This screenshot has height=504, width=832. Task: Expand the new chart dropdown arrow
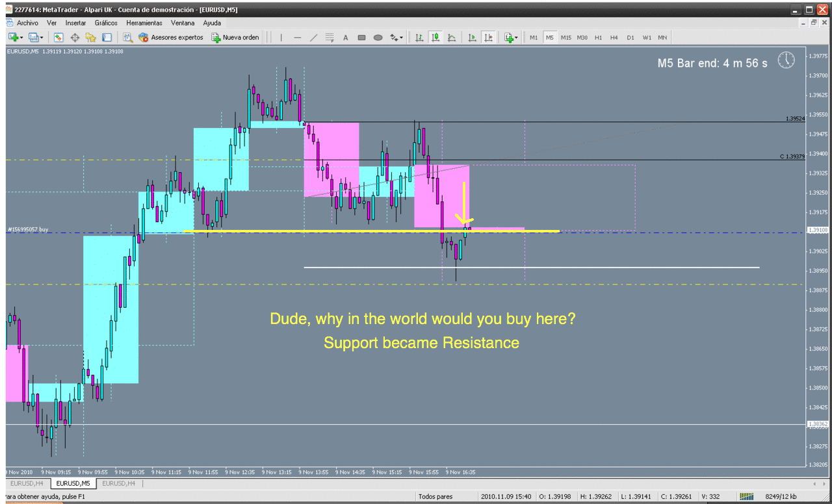[x=21, y=38]
